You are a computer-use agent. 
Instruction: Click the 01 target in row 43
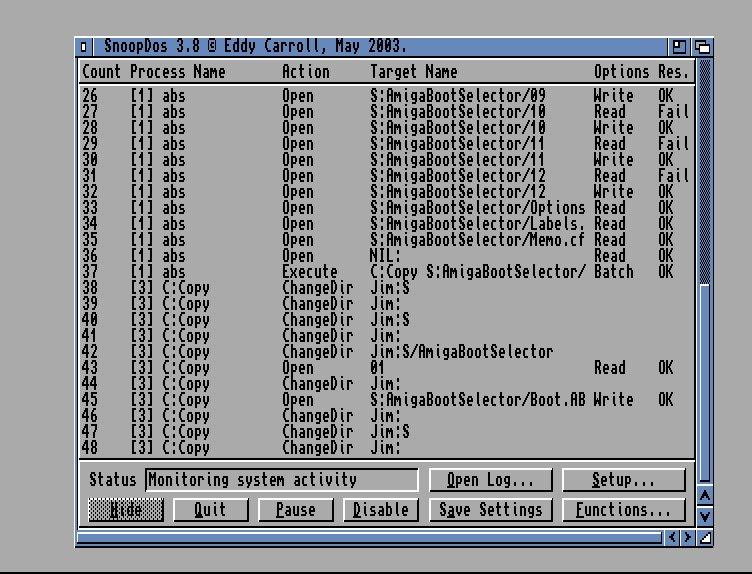(x=377, y=368)
